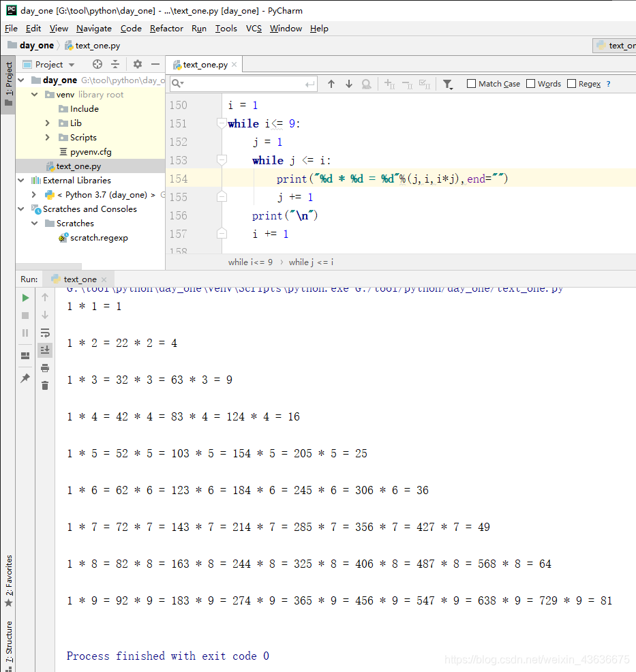Close the text_one.py editor tab
This screenshot has width=636, height=672.
pos(234,64)
